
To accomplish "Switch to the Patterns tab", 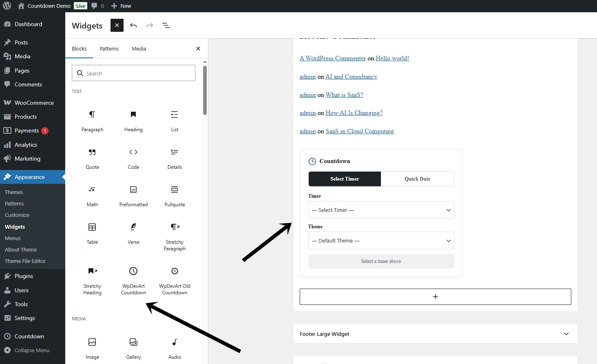I will coord(109,49).
